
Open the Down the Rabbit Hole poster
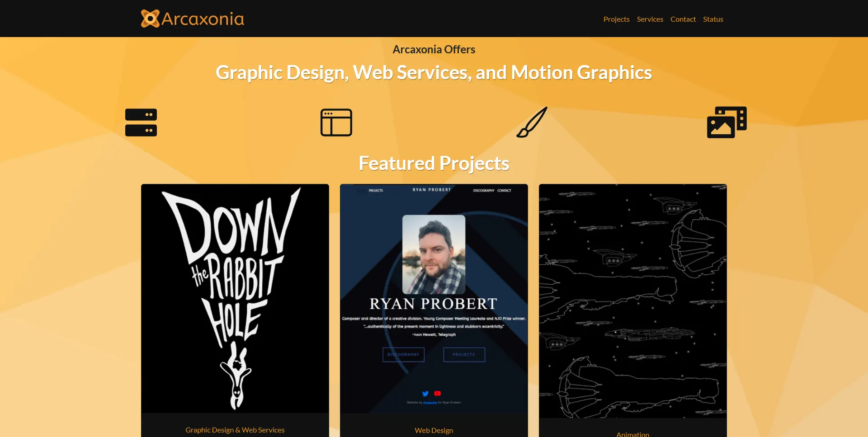(235, 298)
